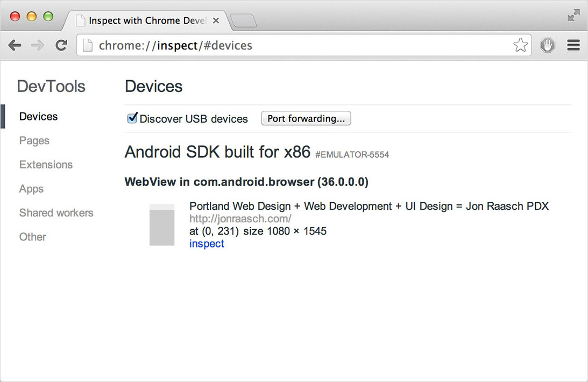Click the Portland Web Design page title
Screen dimensions: 588x382
coord(369,206)
